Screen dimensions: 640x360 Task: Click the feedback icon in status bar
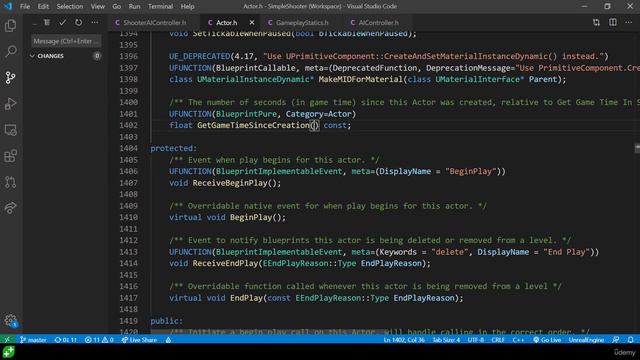pyautogui.click(x=616, y=340)
